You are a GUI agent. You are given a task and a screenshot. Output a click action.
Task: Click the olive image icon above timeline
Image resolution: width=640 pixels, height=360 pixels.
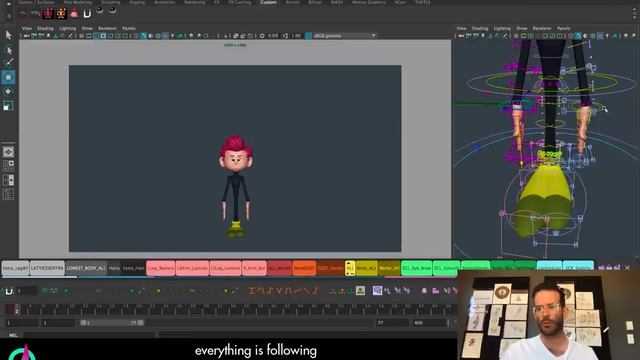(360, 290)
